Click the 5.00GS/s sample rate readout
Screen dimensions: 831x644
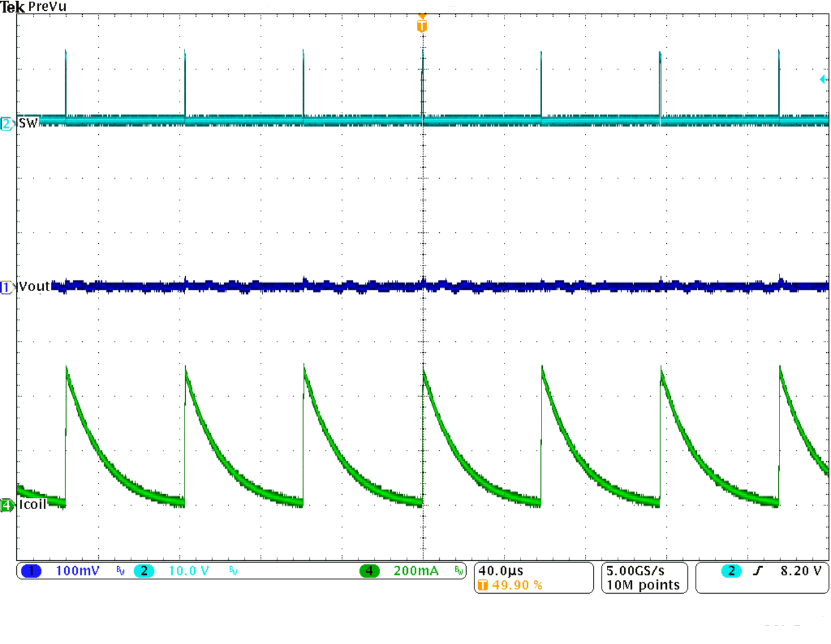coord(635,571)
